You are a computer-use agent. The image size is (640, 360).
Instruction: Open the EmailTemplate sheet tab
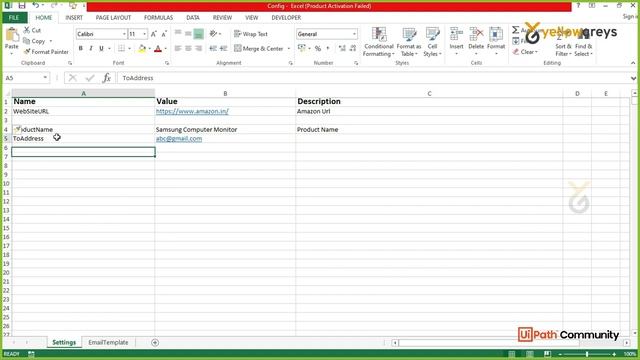tap(108, 342)
